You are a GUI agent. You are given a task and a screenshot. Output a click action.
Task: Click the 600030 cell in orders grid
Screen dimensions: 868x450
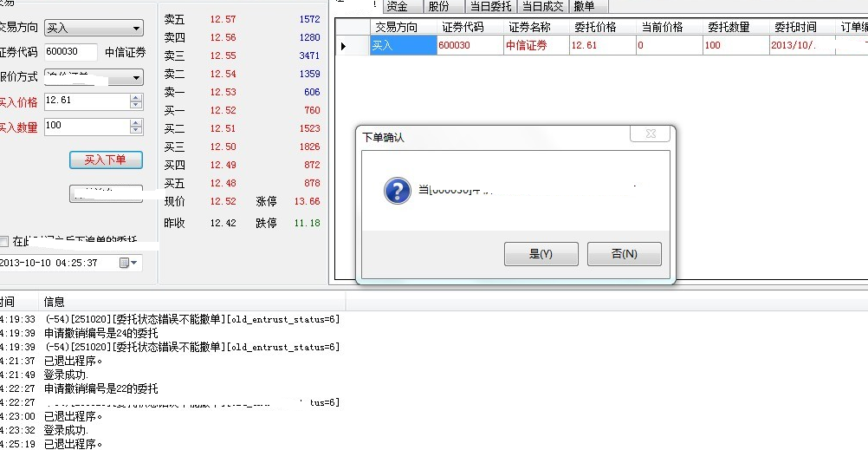(470, 45)
